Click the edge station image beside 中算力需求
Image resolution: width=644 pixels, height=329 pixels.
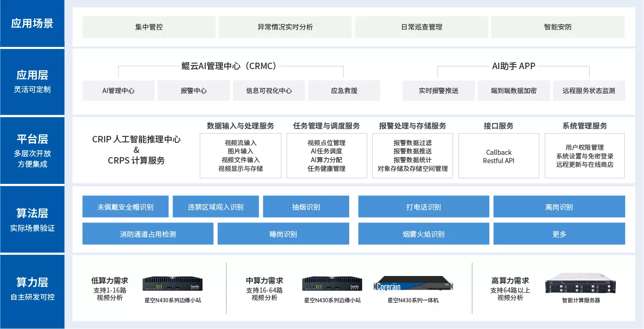[x=332, y=284]
